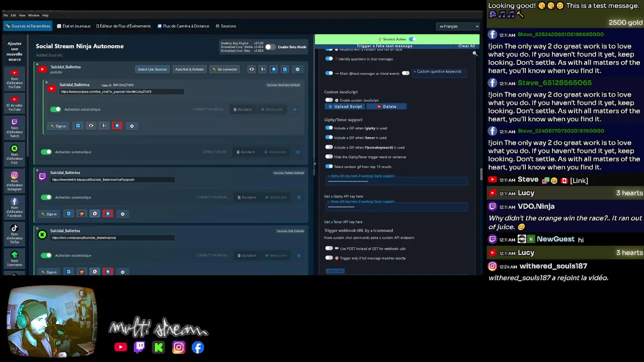Stop nested YouTube source with red button
The image size is (644, 362).
point(117,126)
